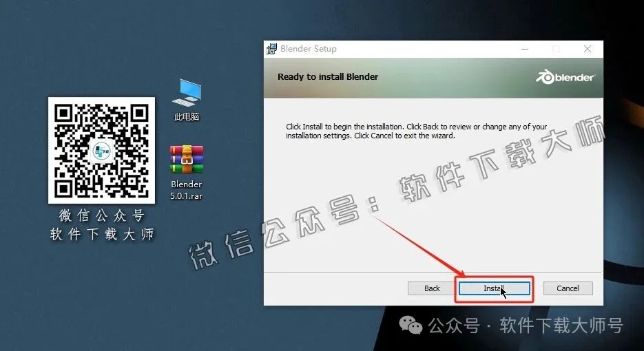The image size is (644, 351).
Task: Click the "Ready to install Blender" heading
Action: point(328,77)
